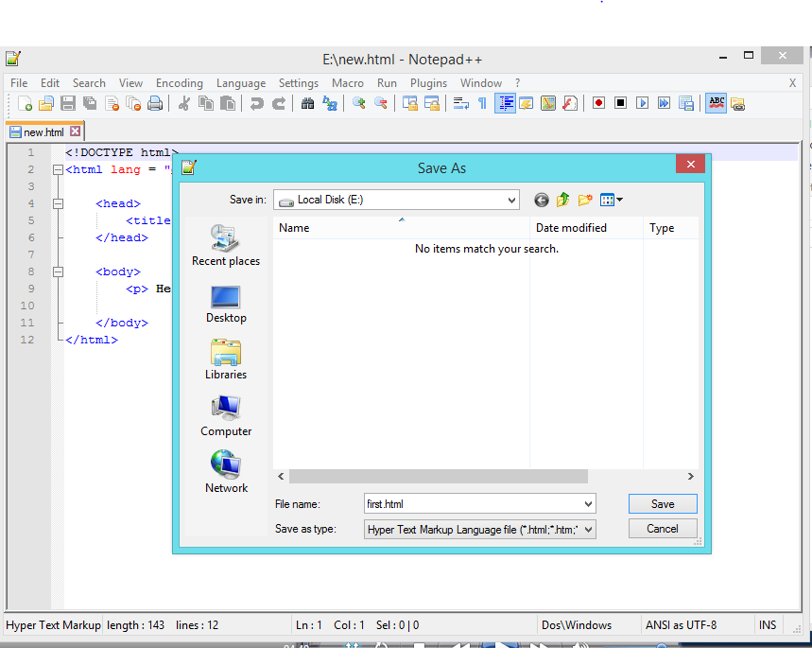Click Recent places in Save As sidebar

(226, 246)
